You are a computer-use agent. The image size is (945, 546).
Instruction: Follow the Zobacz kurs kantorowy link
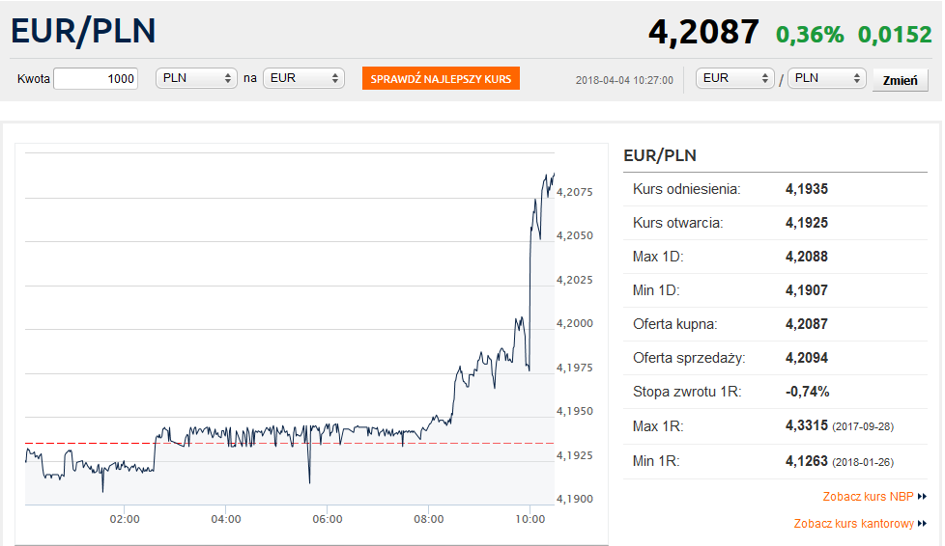853,523
